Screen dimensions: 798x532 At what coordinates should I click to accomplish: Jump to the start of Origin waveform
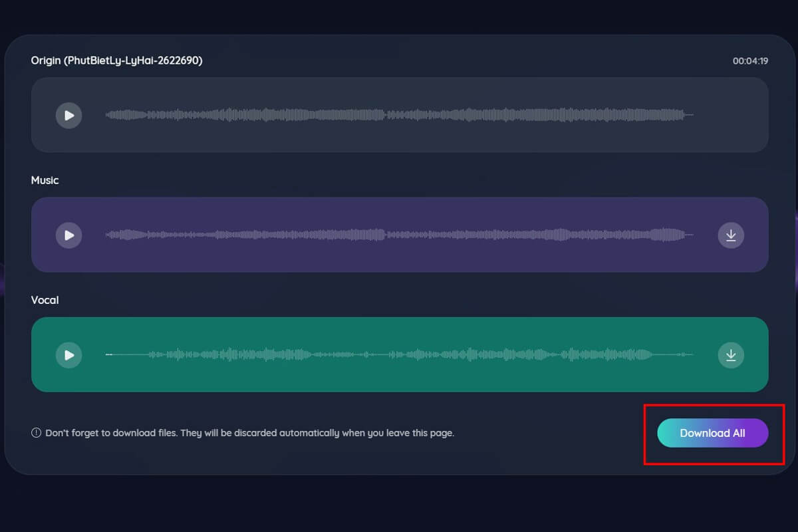click(108, 115)
